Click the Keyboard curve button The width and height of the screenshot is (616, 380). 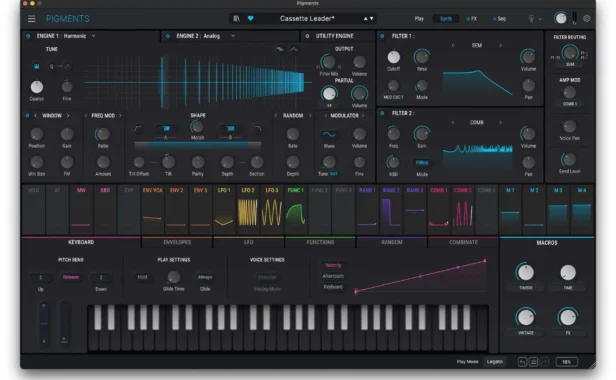click(x=333, y=287)
